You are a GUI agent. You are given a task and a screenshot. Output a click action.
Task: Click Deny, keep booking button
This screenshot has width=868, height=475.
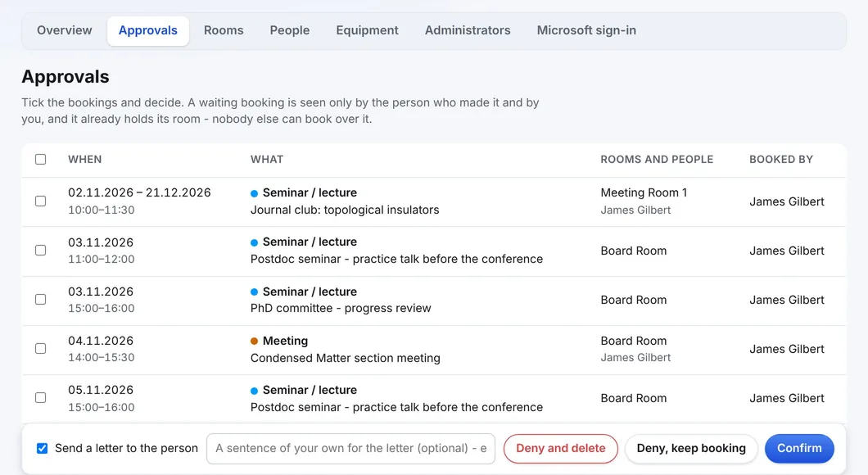point(691,449)
